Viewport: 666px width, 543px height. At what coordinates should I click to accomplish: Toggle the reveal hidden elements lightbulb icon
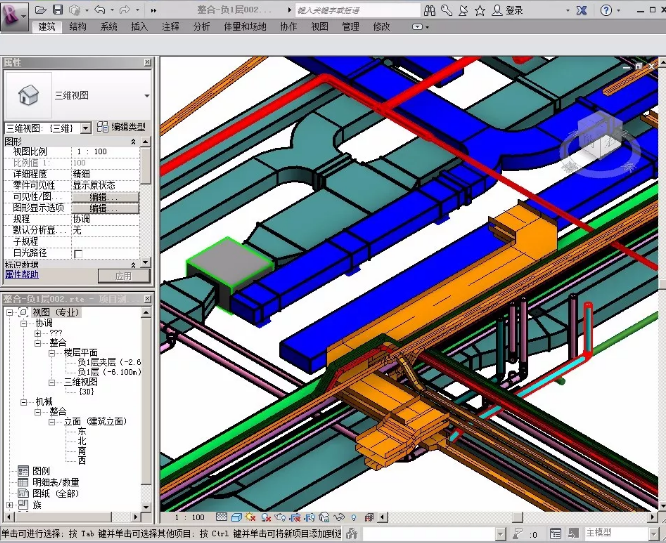[354, 517]
